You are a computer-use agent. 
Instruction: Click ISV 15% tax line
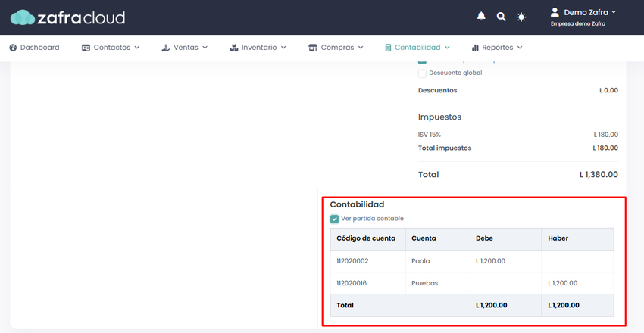pos(429,135)
